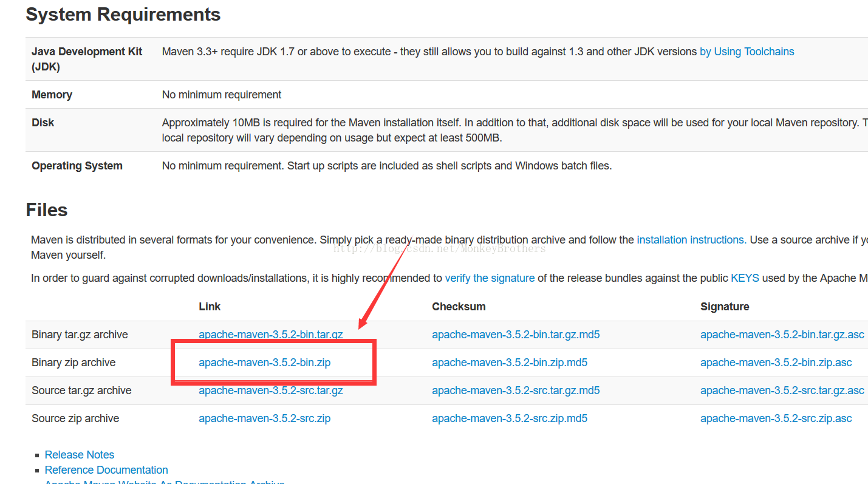The image size is (868, 484).
Task: Click the 'Binary zip archive' row label
Action: [x=73, y=363]
